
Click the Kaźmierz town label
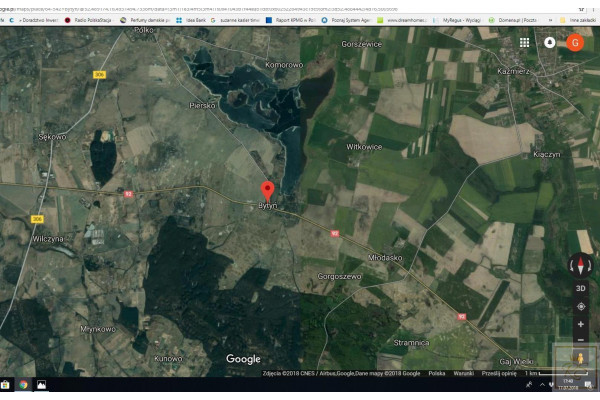pyautogui.click(x=514, y=71)
